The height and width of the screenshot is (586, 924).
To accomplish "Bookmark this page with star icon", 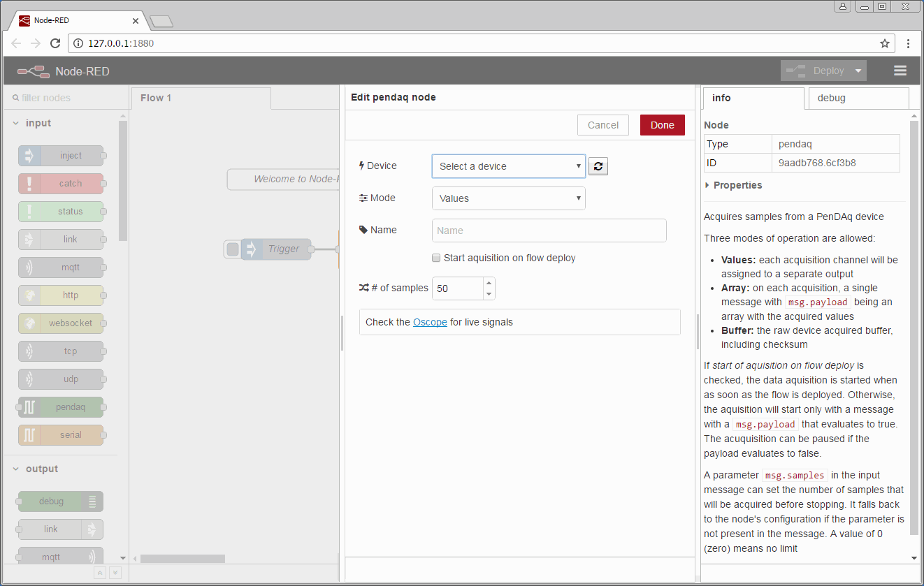I will pos(885,43).
